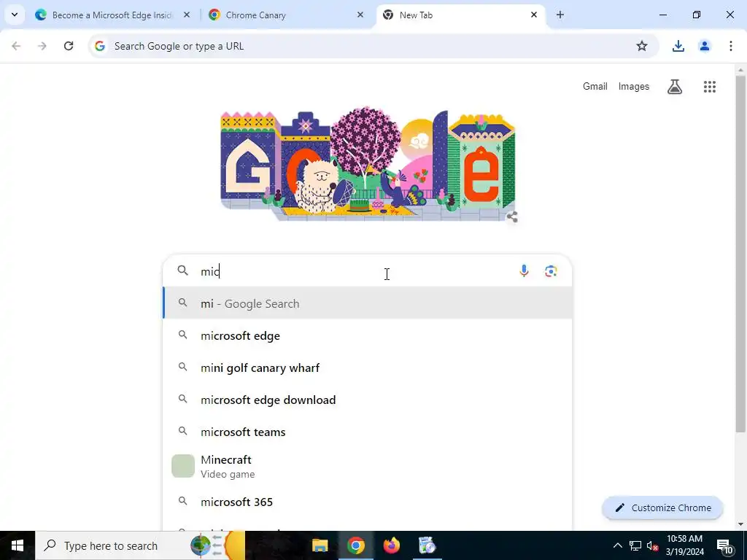Screen dimensions: 747x560
Task: Reload the current page
Action: tap(69, 46)
